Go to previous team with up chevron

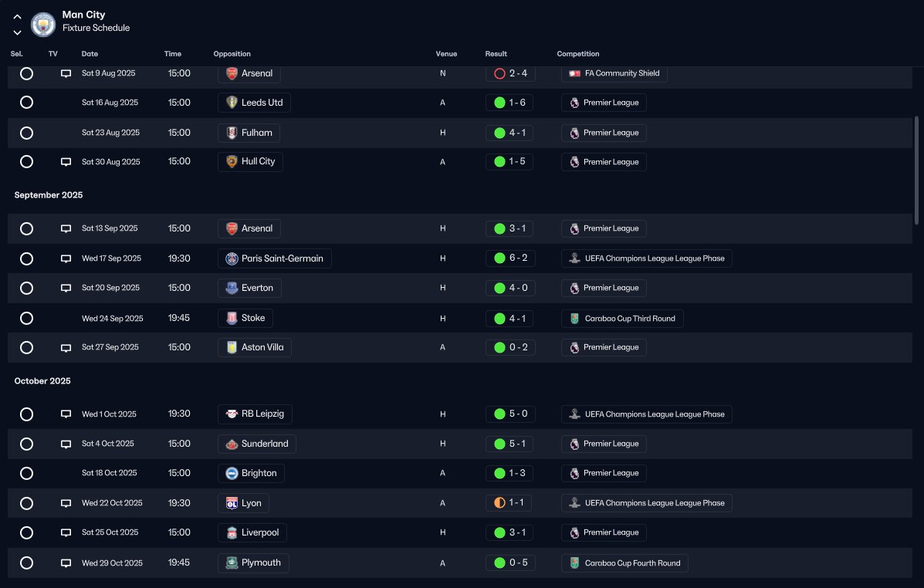[17, 16]
